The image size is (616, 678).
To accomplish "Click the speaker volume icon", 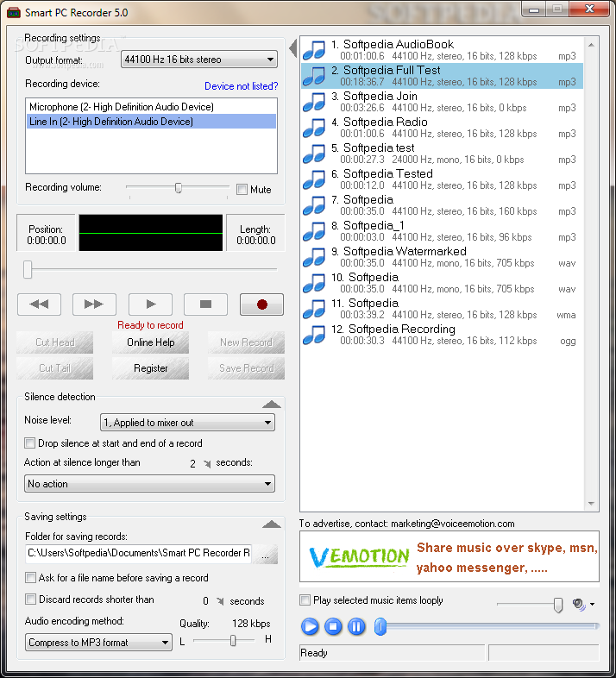I will 579,604.
